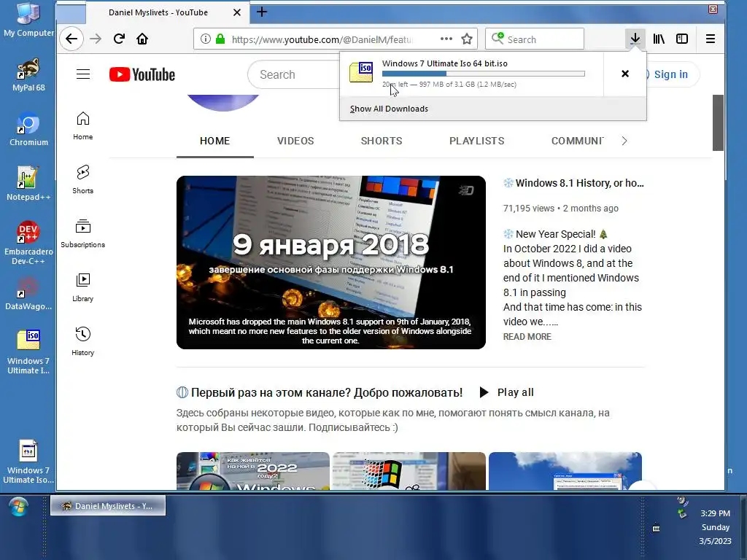Click the on-screen keyboard tray icon
This screenshot has height=560, width=747.
656,528
